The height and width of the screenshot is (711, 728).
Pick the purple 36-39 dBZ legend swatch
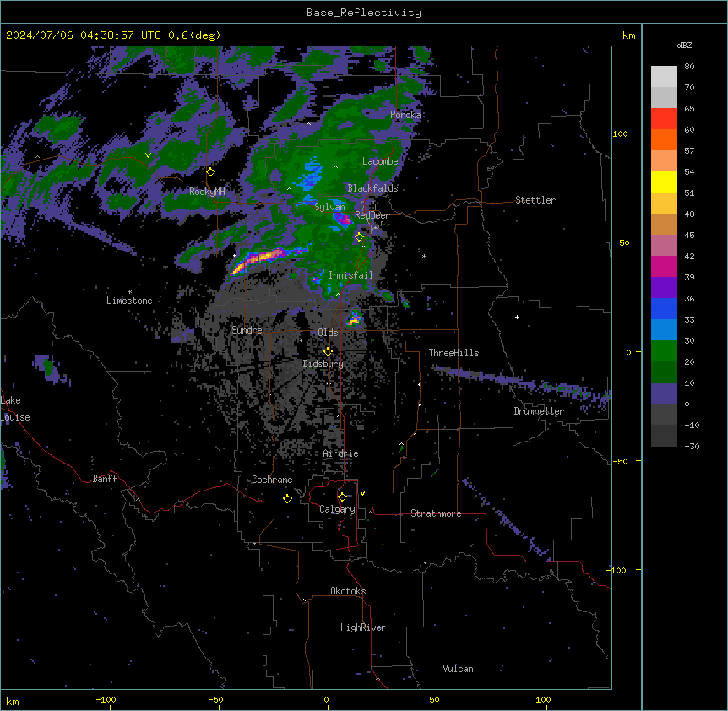click(x=664, y=288)
